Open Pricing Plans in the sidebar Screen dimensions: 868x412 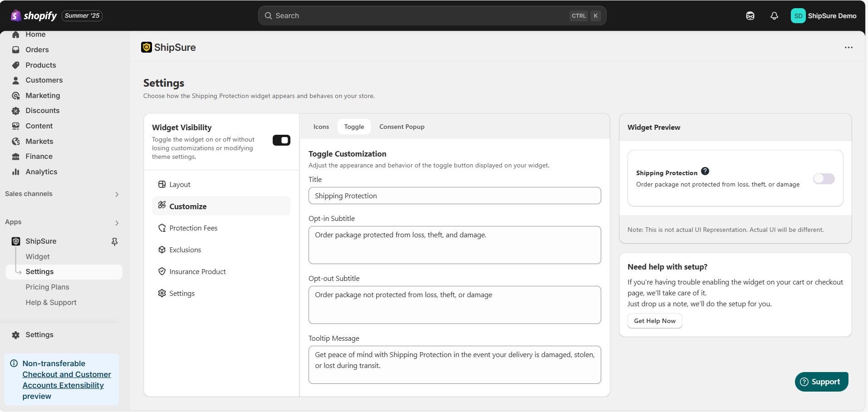pyautogui.click(x=47, y=287)
